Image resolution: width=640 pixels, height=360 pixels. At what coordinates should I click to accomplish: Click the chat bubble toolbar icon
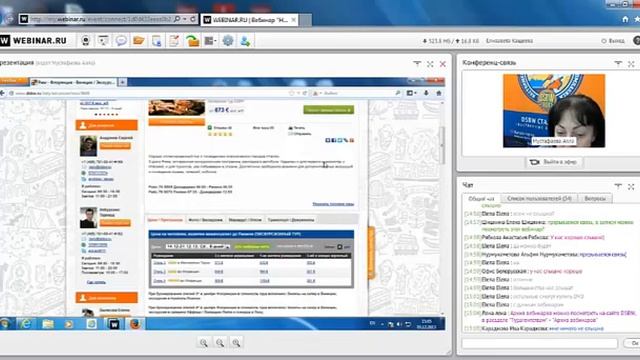121,40
